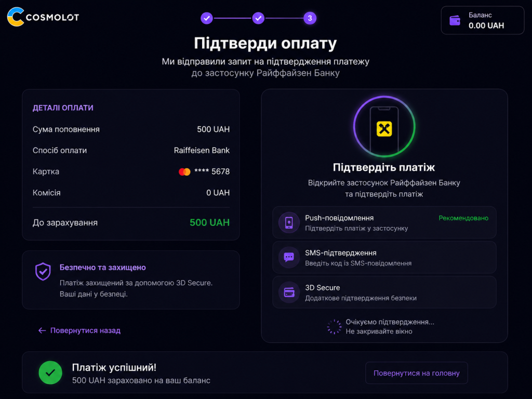Click Платіж успішний! message
Image resolution: width=532 pixels, height=399 pixels.
tap(114, 367)
